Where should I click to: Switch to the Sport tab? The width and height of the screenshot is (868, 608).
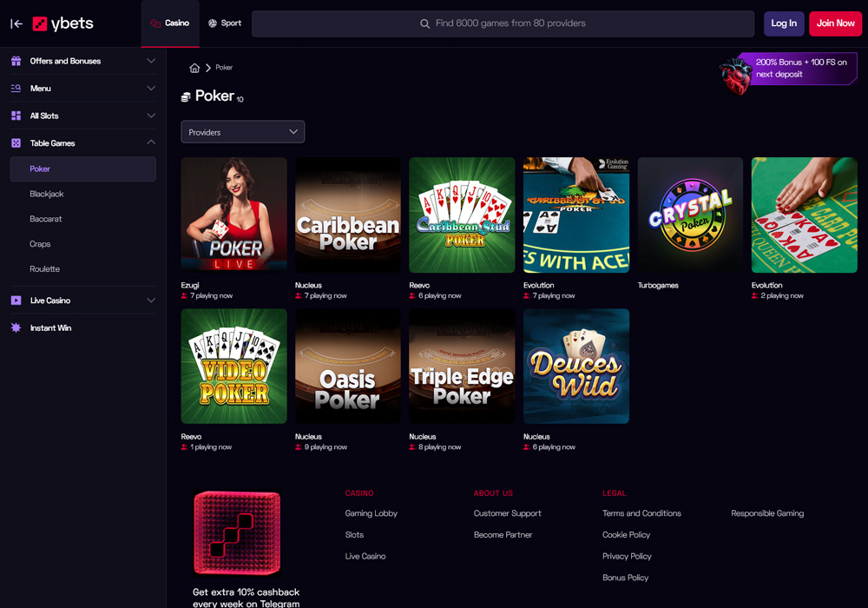pos(225,23)
